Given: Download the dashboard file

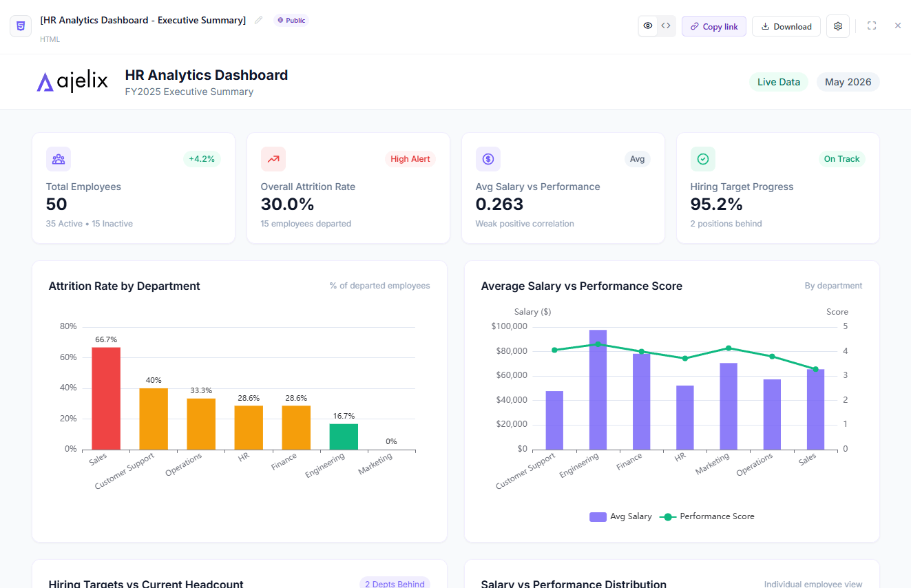Looking at the screenshot, I should (x=786, y=26).
